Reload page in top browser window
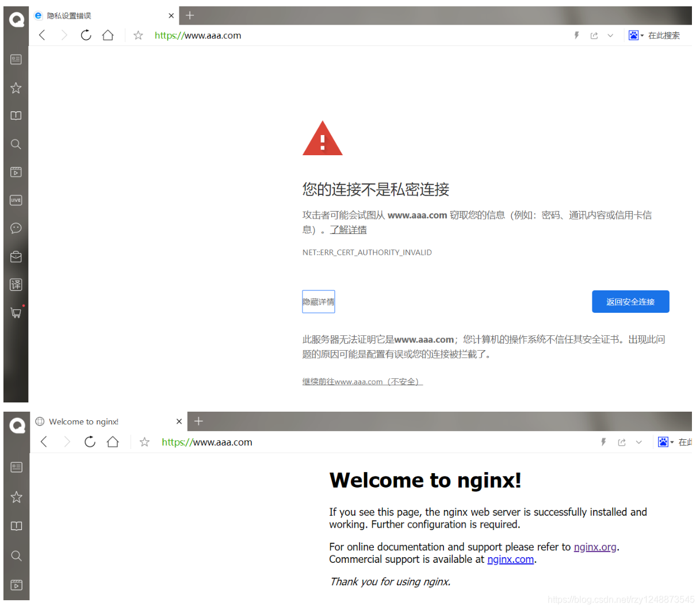The width and height of the screenshot is (700, 610). click(x=86, y=35)
